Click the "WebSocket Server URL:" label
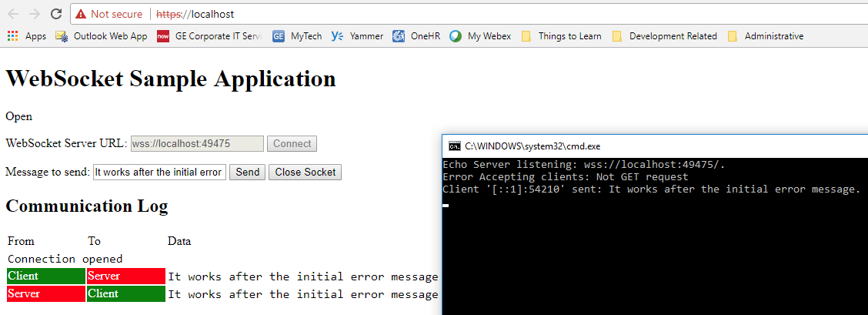This screenshot has height=315, width=868. [66, 144]
